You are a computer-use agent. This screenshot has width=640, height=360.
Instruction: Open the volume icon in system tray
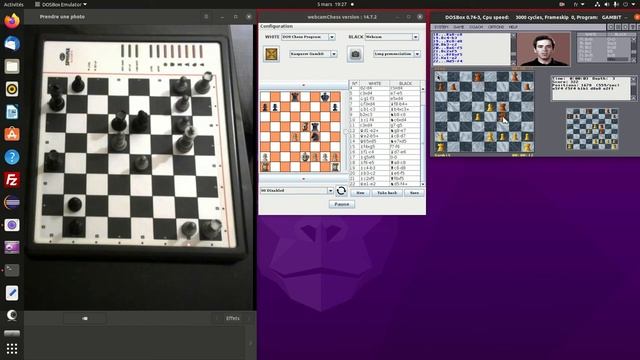tap(607, 4)
